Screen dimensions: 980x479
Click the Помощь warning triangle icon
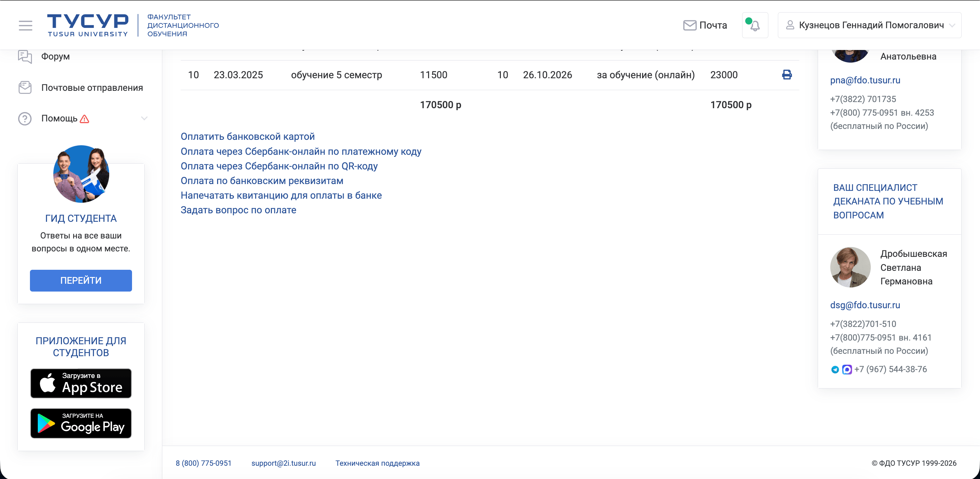[x=84, y=119]
